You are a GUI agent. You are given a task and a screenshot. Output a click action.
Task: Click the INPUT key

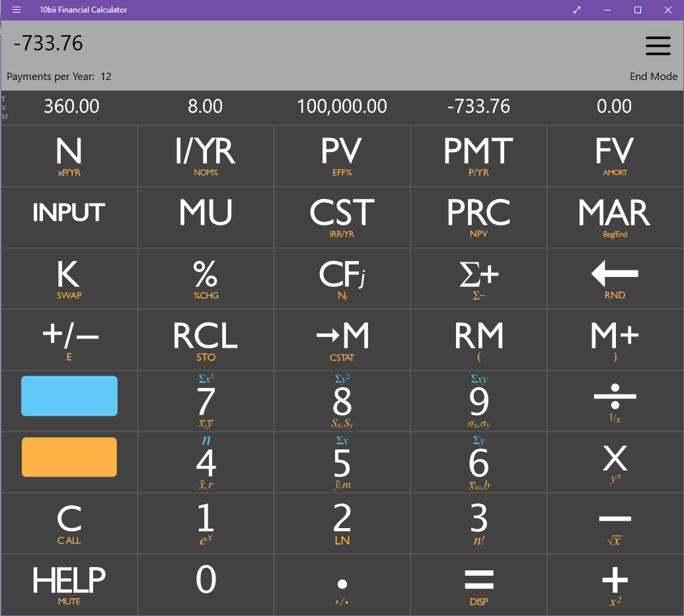69,217
